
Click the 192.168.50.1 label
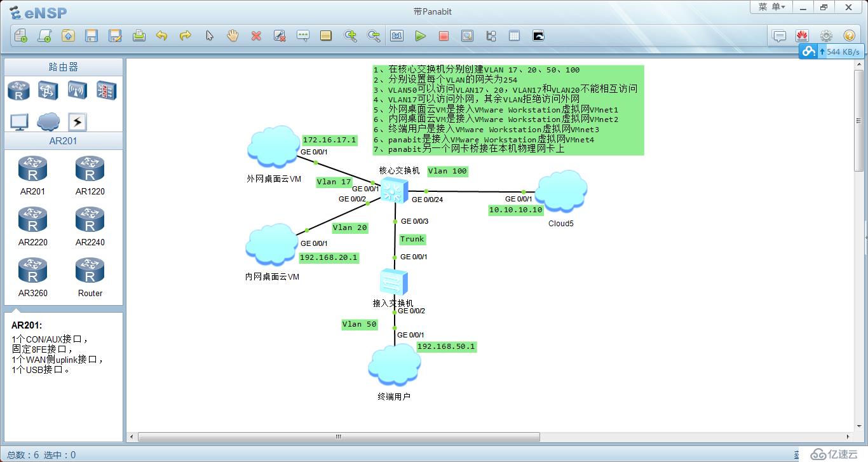point(446,347)
